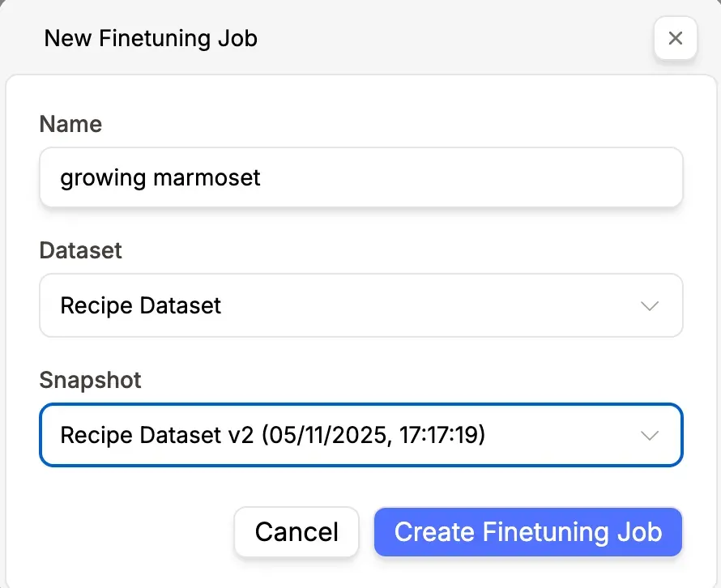The height and width of the screenshot is (588, 721).
Task: Select the Name input field
Action: click(360, 177)
